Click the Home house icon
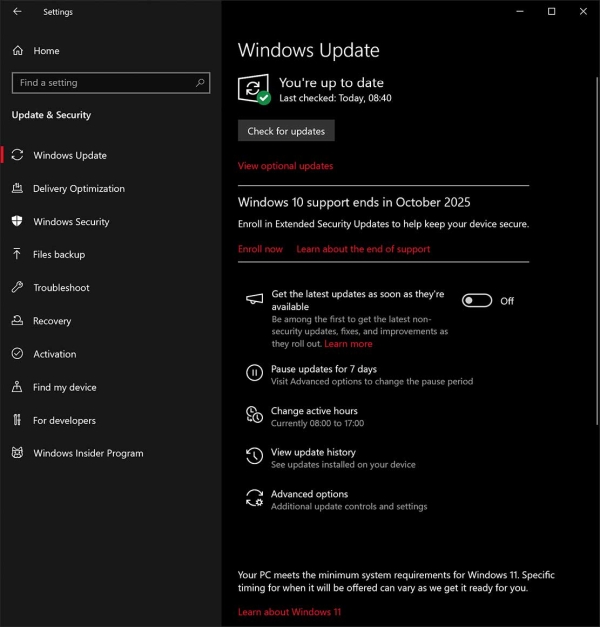This screenshot has width=600, height=627. click(x=18, y=51)
